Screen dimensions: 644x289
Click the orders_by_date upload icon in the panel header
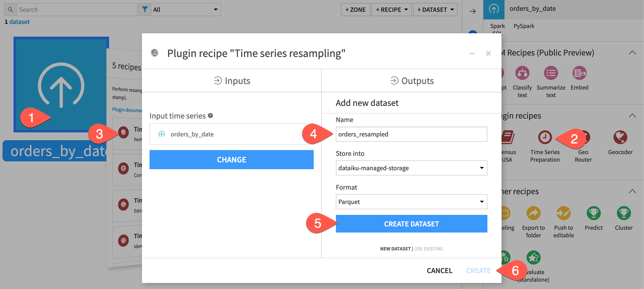pos(494,9)
